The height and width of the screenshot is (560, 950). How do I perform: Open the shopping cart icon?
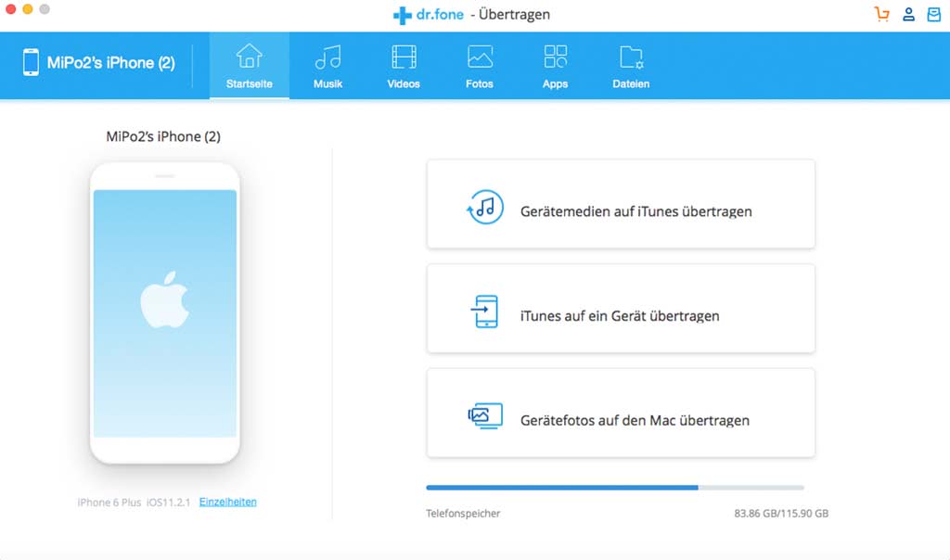click(x=881, y=13)
